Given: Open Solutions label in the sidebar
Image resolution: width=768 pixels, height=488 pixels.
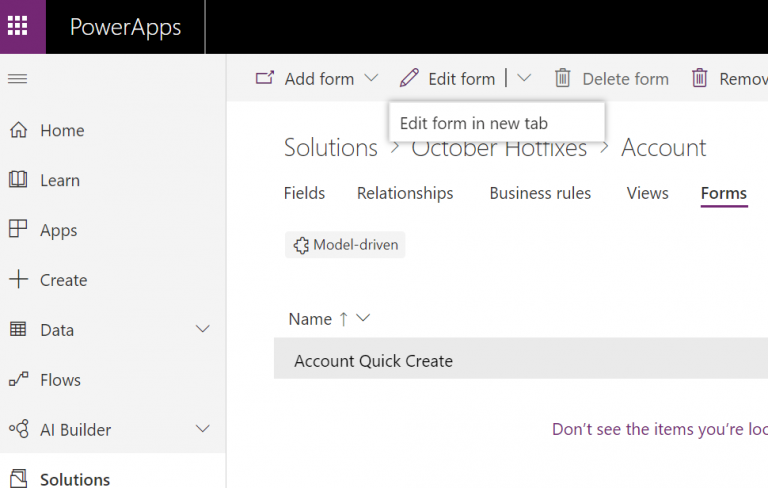Looking at the screenshot, I should 75,479.
